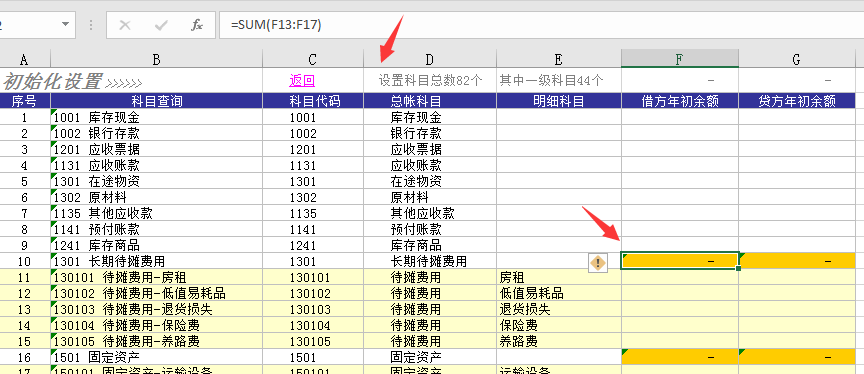
Task: Open the insert function fx dialog
Action: click(197, 25)
